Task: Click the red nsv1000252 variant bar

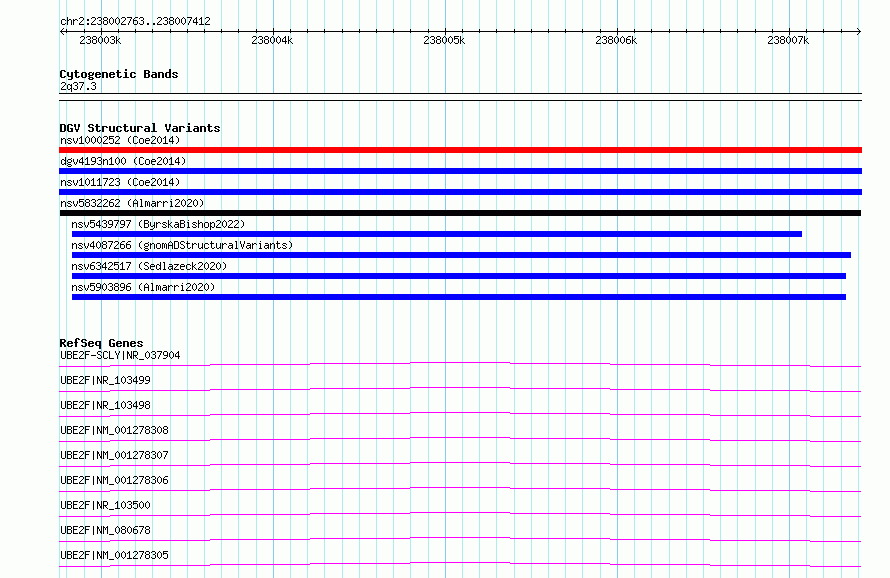Action: pyautogui.click(x=460, y=150)
